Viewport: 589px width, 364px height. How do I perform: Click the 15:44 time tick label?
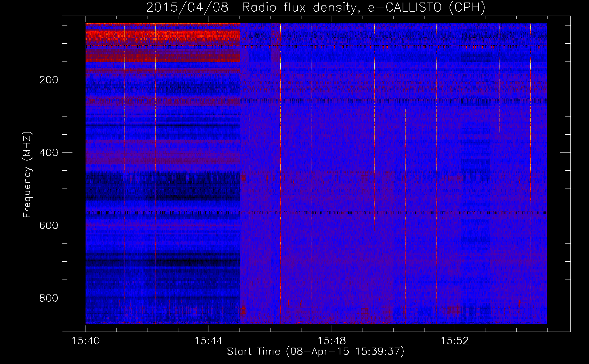pos(209,341)
